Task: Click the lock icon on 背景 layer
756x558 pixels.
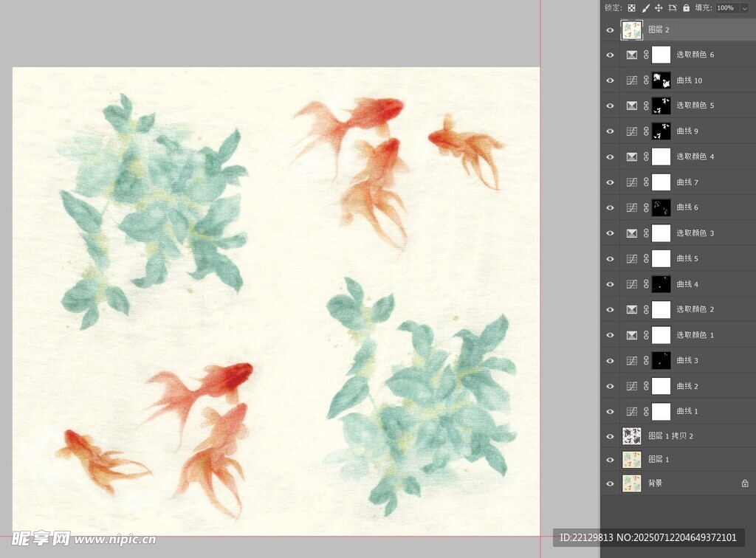Action: pyautogui.click(x=744, y=483)
